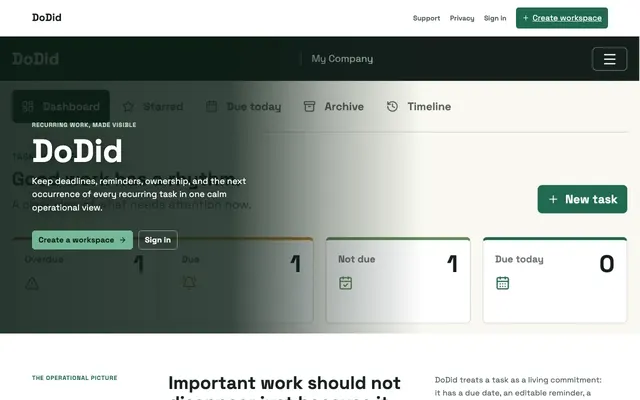Click the calendar-check icon in the Not due card
The height and width of the screenshot is (400, 640).
pyautogui.click(x=345, y=283)
